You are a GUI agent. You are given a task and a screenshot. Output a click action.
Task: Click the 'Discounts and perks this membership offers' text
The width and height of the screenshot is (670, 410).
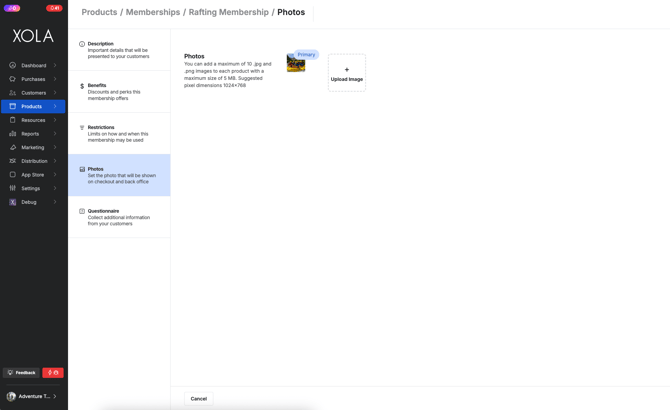(114, 95)
